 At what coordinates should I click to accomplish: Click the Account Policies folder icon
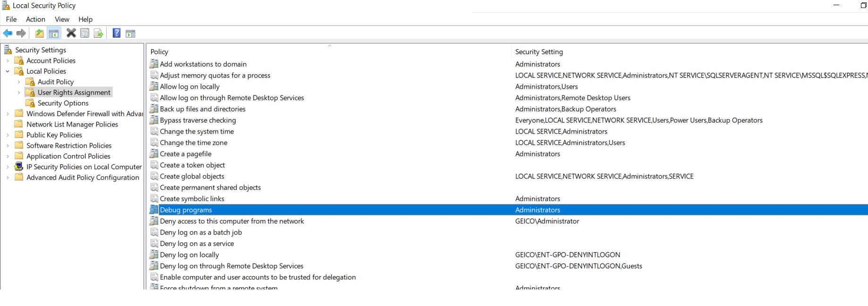pos(19,60)
